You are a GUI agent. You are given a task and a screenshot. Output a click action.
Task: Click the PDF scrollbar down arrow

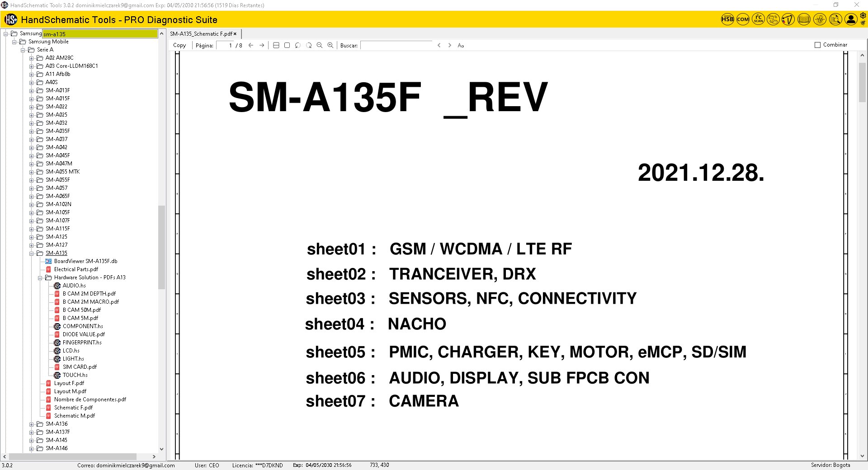(x=862, y=456)
